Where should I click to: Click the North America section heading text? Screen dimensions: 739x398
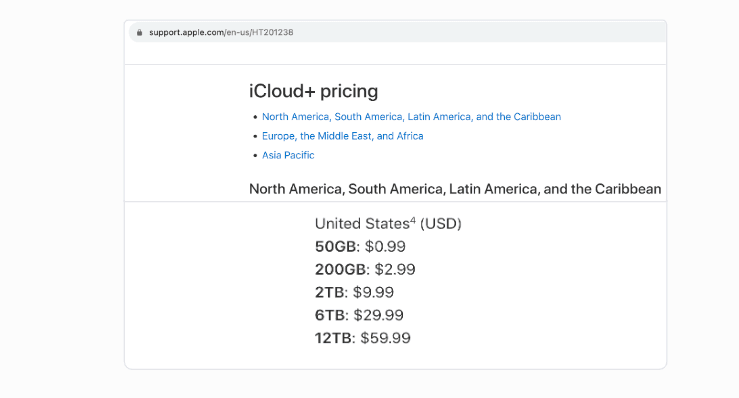pyautogui.click(x=455, y=189)
